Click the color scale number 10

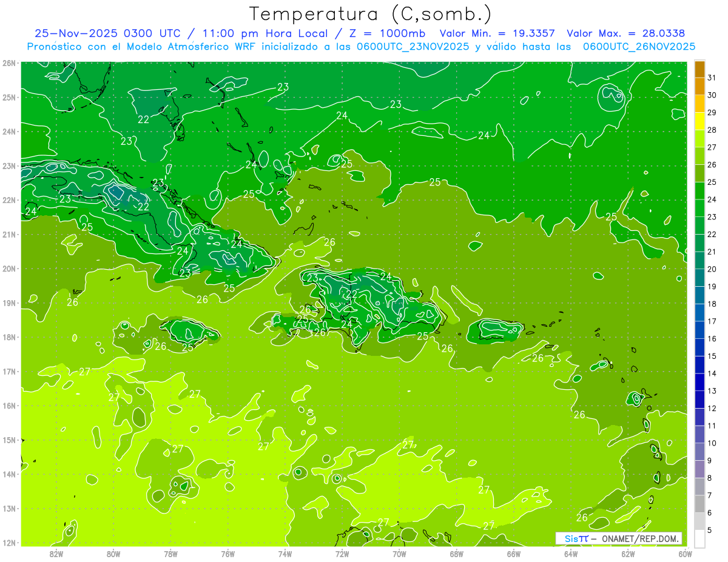[x=712, y=443]
